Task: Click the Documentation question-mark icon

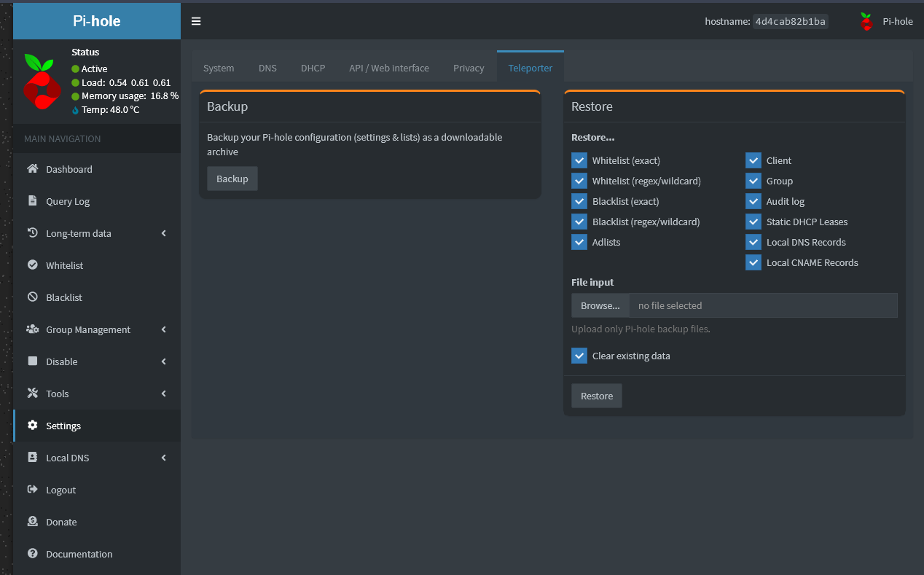Action: (32, 554)
